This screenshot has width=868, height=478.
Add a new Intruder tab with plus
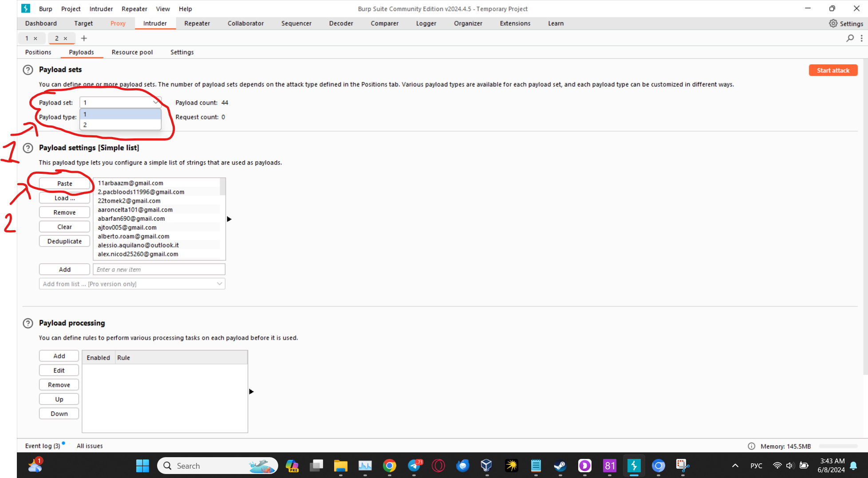84,38
